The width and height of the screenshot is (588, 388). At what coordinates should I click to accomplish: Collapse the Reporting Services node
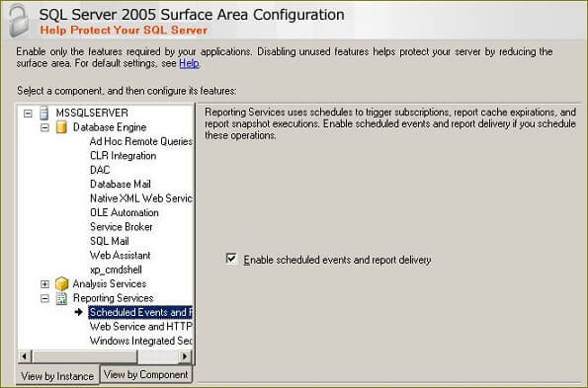45,298
